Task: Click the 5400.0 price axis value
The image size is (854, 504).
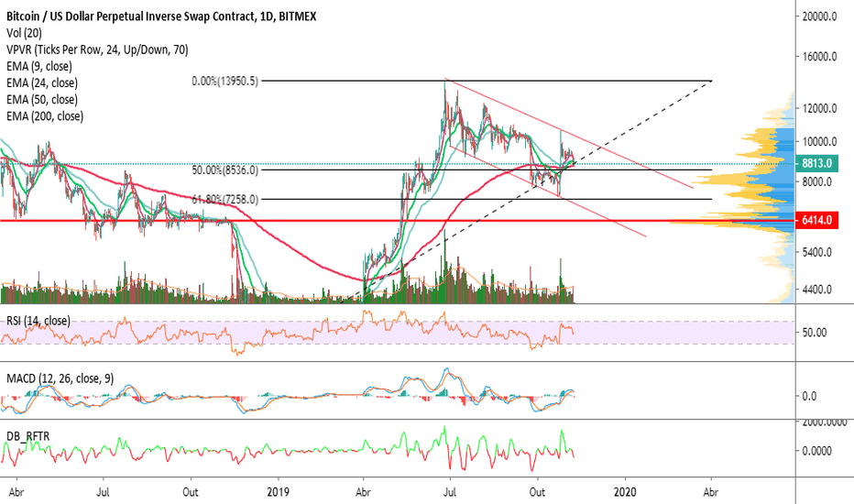Action: click(x=817, y=252)
